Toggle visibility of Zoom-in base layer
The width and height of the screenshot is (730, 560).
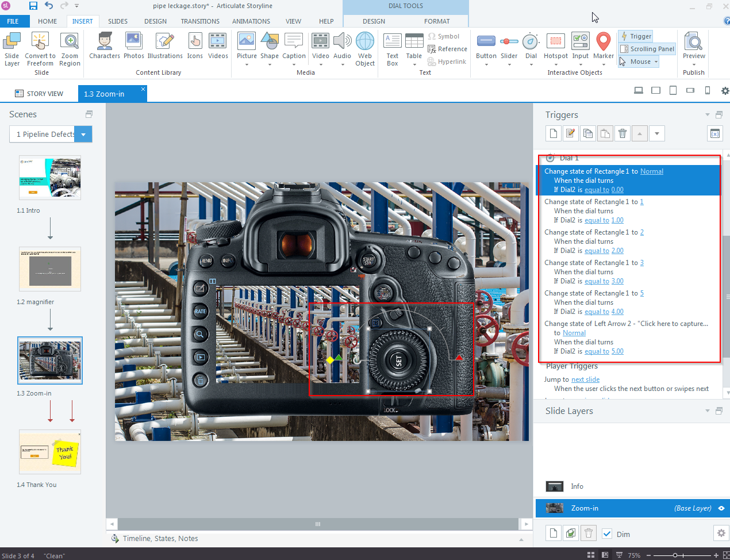pos(721,508)
